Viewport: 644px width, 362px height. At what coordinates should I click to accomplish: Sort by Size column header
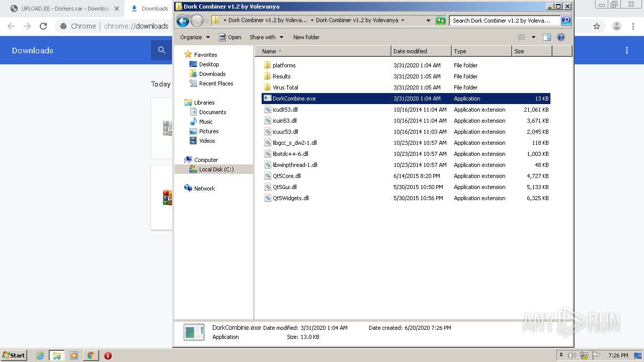pos(532,51)
